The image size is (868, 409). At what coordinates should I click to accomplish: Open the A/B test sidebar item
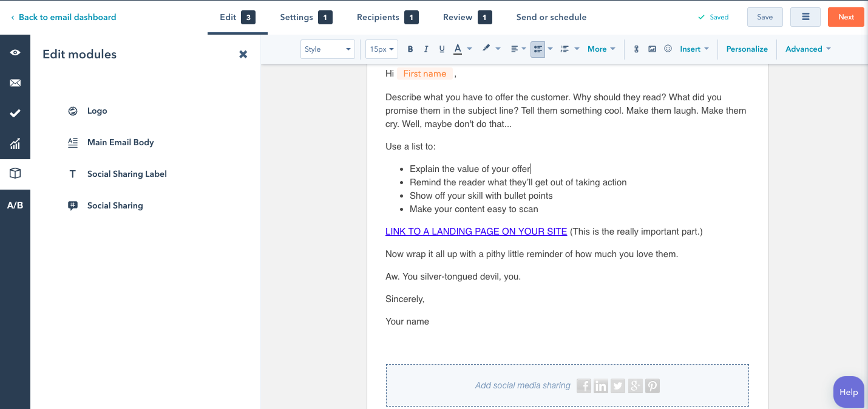(15, 205)
